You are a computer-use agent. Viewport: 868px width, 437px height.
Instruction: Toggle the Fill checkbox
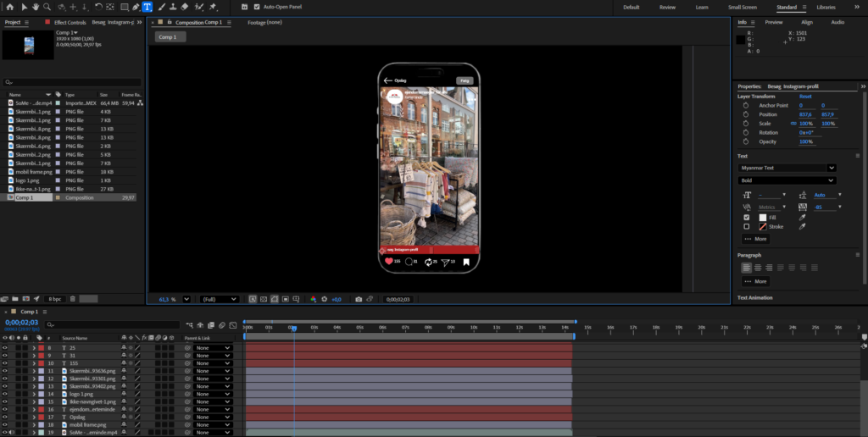point(746,218)
